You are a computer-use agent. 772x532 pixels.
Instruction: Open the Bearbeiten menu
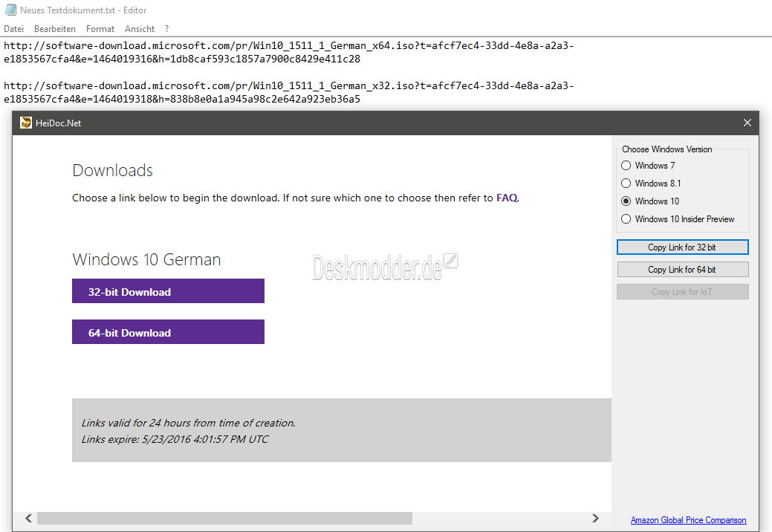coord(55,29)
